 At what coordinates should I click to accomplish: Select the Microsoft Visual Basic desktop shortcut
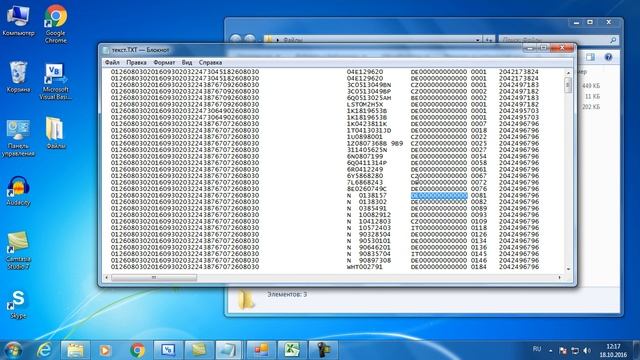56,81
